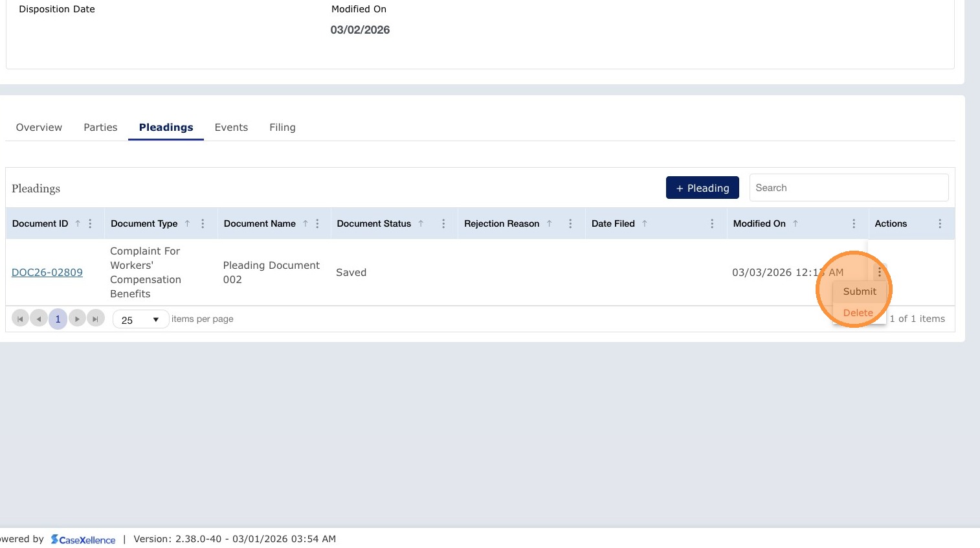Go to first page of pleadings
Screen dimensions: 980x548
pos(20,319)
